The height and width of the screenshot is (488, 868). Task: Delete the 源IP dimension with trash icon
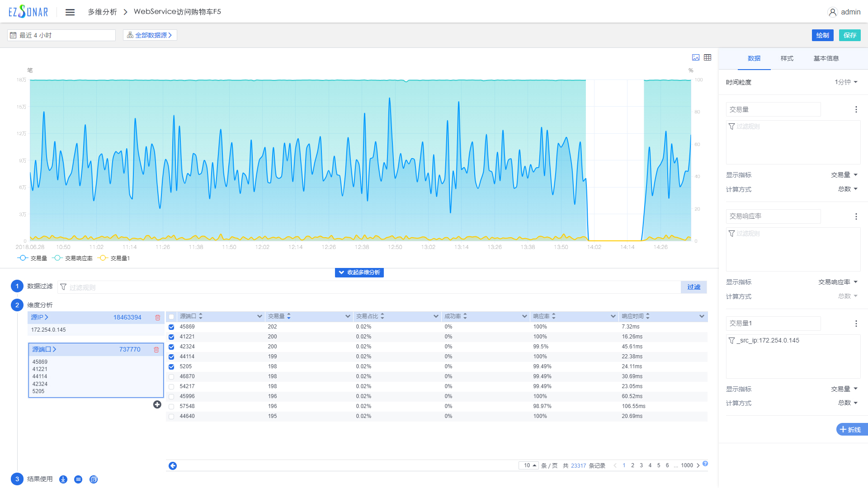click(158, 318)
